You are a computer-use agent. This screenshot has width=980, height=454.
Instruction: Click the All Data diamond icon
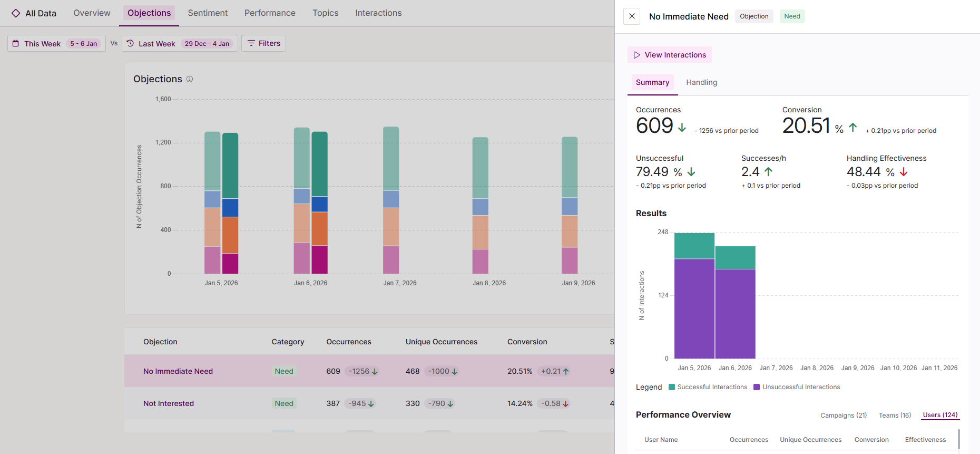point(16,13)
